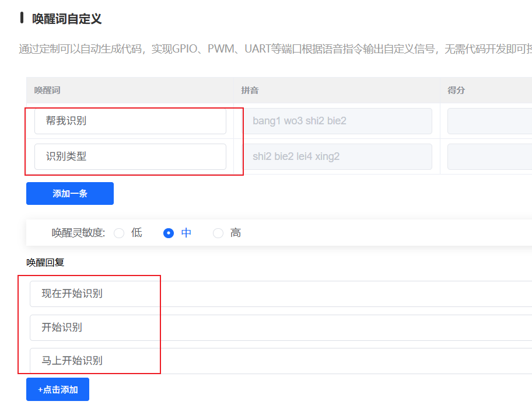This screenshot has height=408, width=532.
Task: Click the 唤醒词自定义 section title
Action: (67, 19)
